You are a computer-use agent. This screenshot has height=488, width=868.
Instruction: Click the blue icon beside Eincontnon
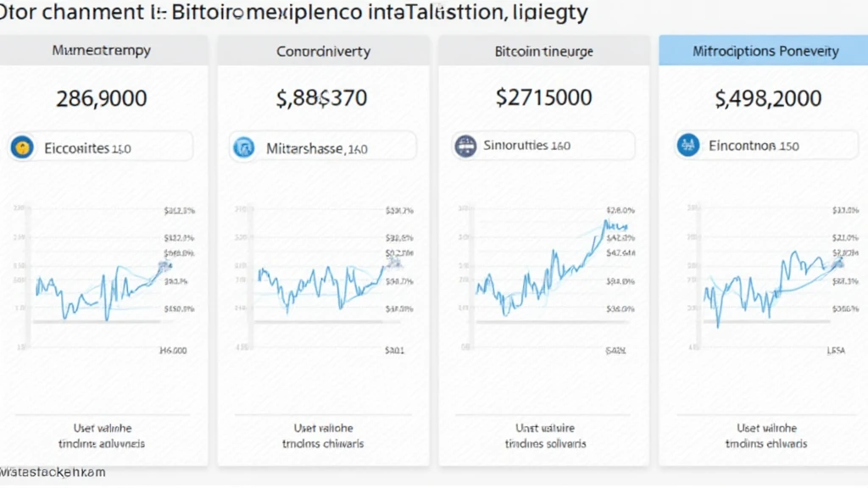[687, 146]
